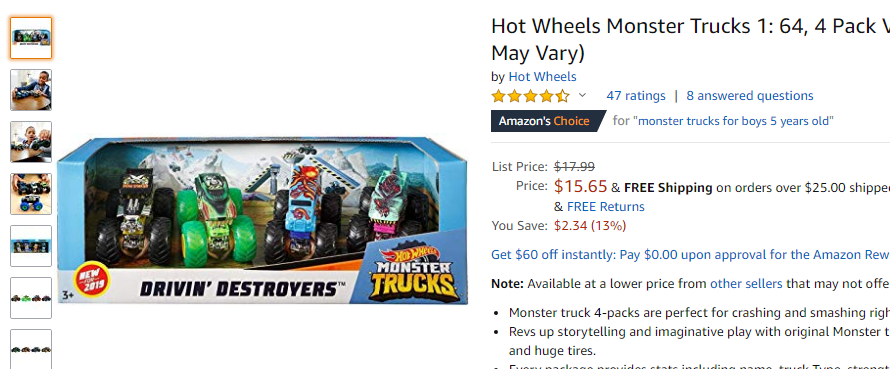Click the FREE Returns link
This screenshot has height=369, width=890.
(x=606, y=207)
